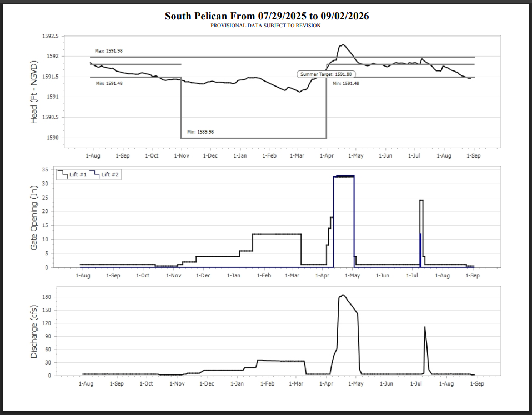Screen dimensions: 532x415
Task: Click the 'Summer Target: 1591.80' annotation label
Action: (326, 74)
